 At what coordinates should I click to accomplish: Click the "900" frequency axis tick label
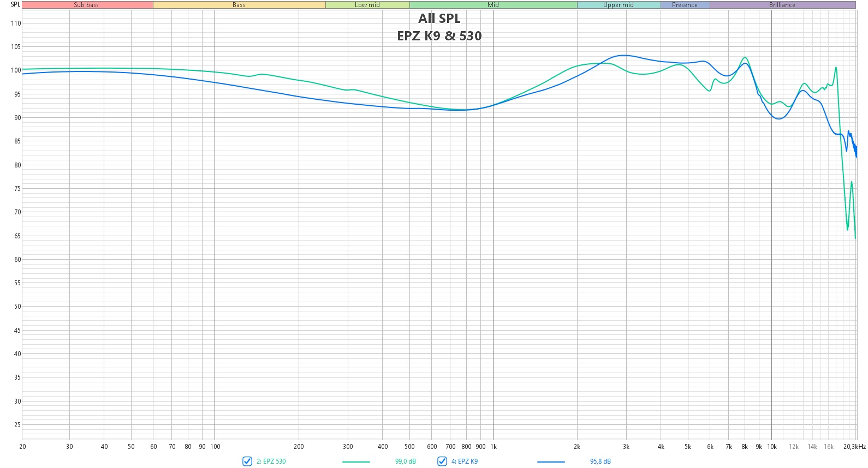point(480,447)
